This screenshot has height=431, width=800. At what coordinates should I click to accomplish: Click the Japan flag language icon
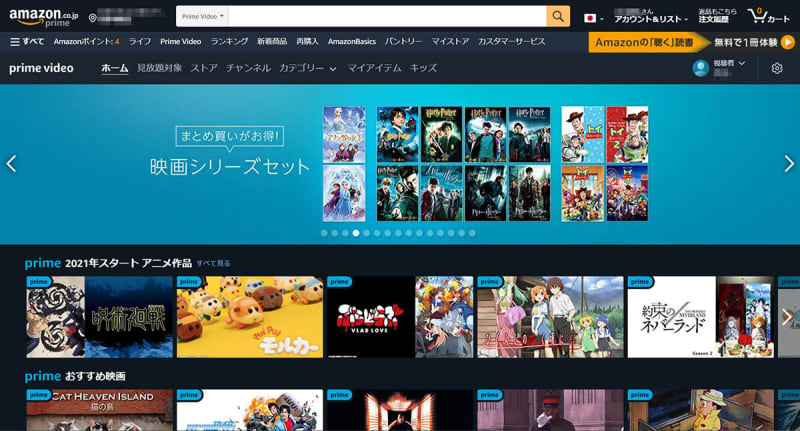[590, 18]
